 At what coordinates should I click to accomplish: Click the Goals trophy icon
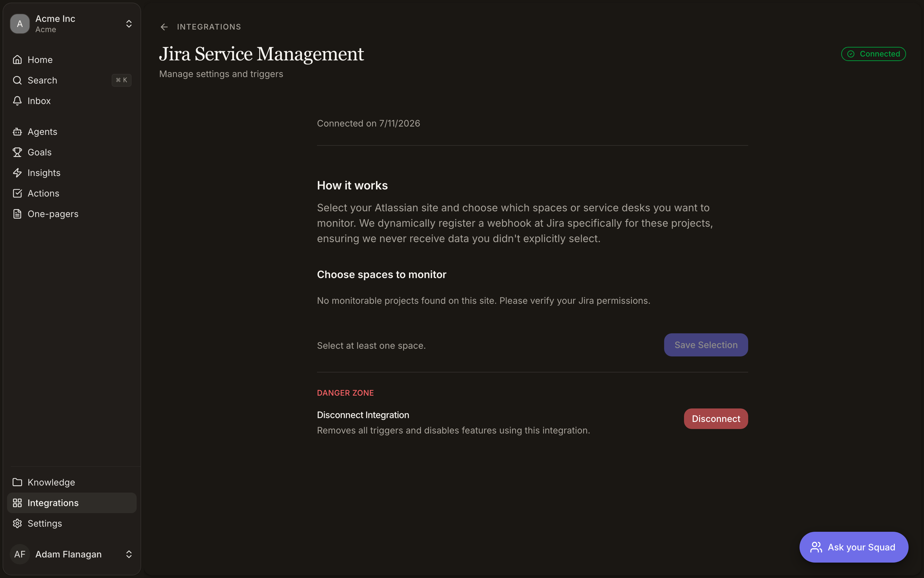coord(17,152)
